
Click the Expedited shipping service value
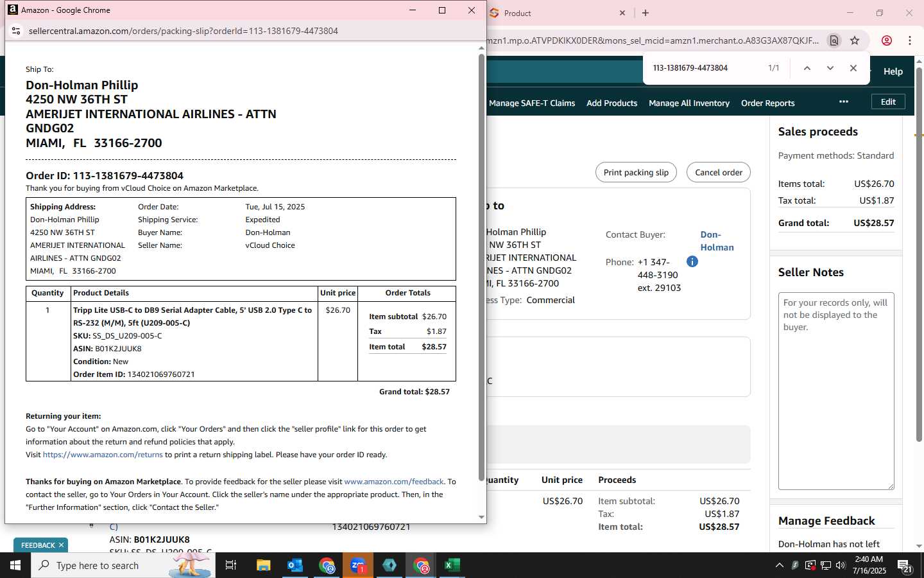[x=263, y=220]
